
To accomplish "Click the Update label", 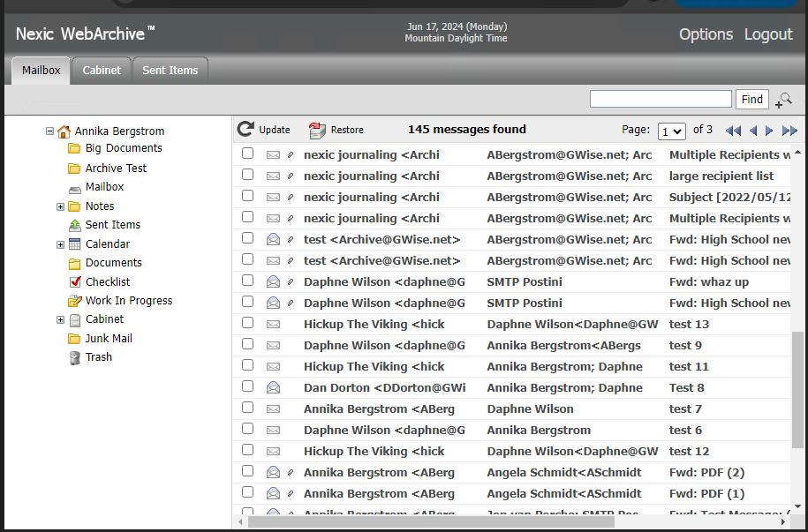I will click(x=274, y=131).
